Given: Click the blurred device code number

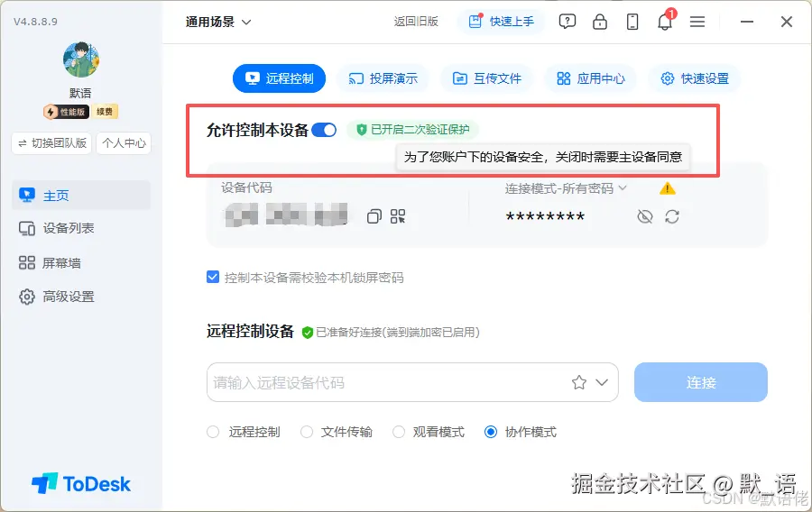Looking at the screenshot, I should (x=286, y=215).
